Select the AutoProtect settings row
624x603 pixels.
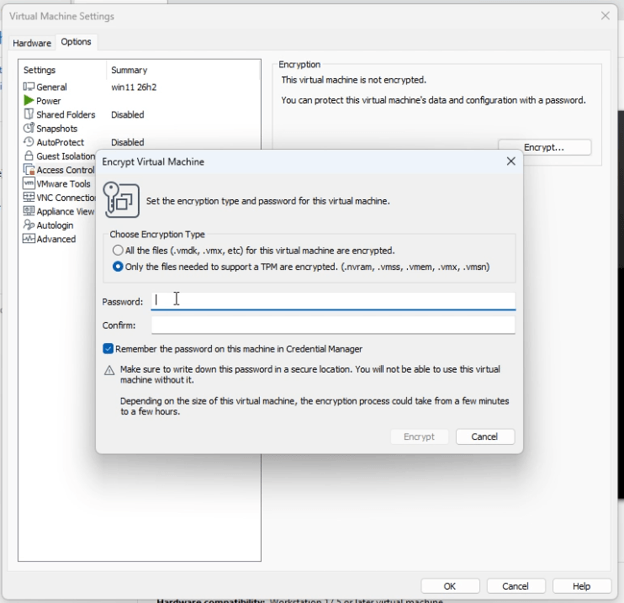139,142
